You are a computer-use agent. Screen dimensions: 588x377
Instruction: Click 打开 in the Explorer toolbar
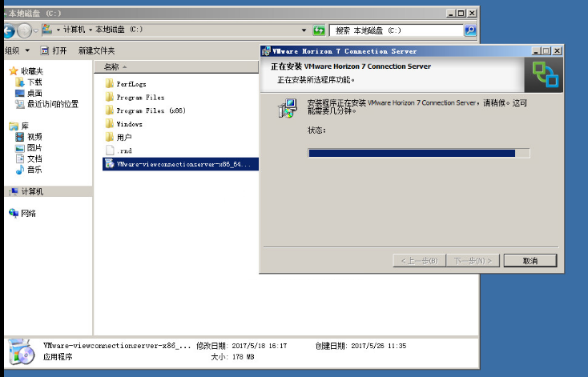click(54, 50)
